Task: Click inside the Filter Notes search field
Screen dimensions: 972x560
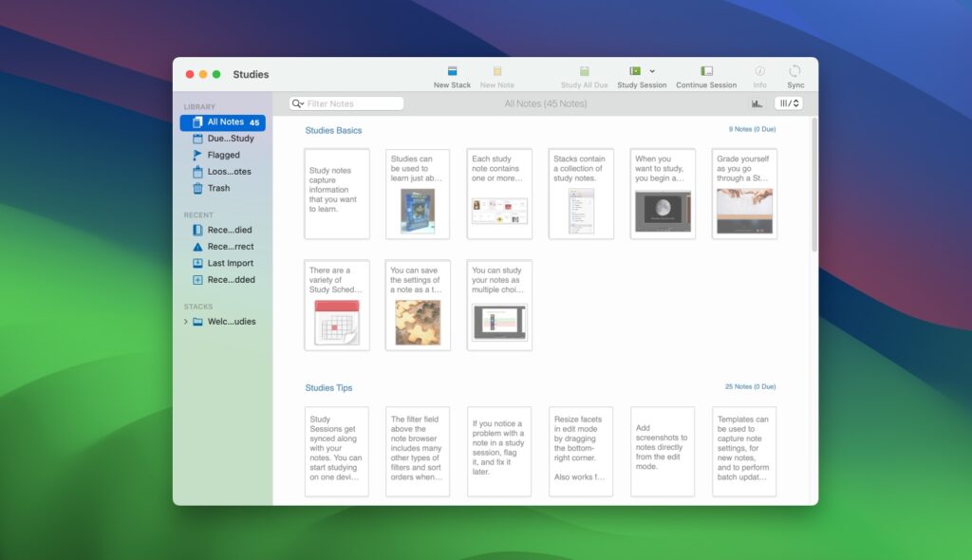Action: 346,103
